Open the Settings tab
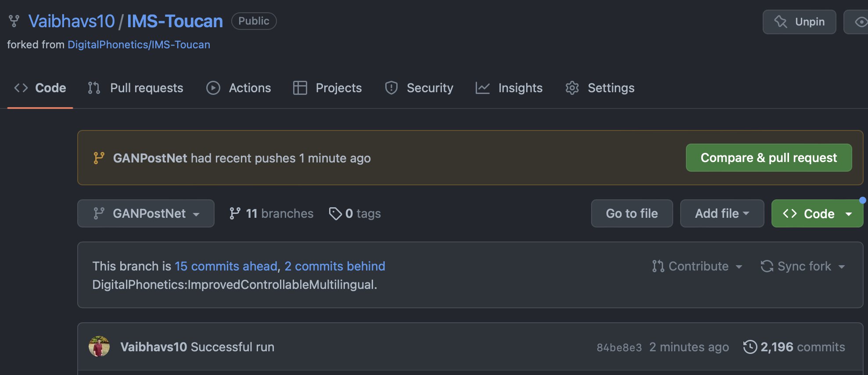This screenshot has height=375, width=868. [x=599, y=88]
